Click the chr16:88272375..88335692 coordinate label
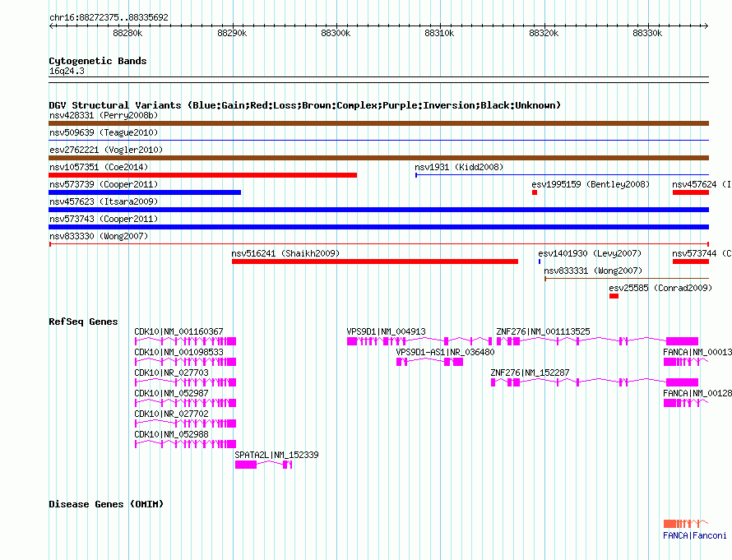Viewport: 732px width, 560px height. (109, 17)
